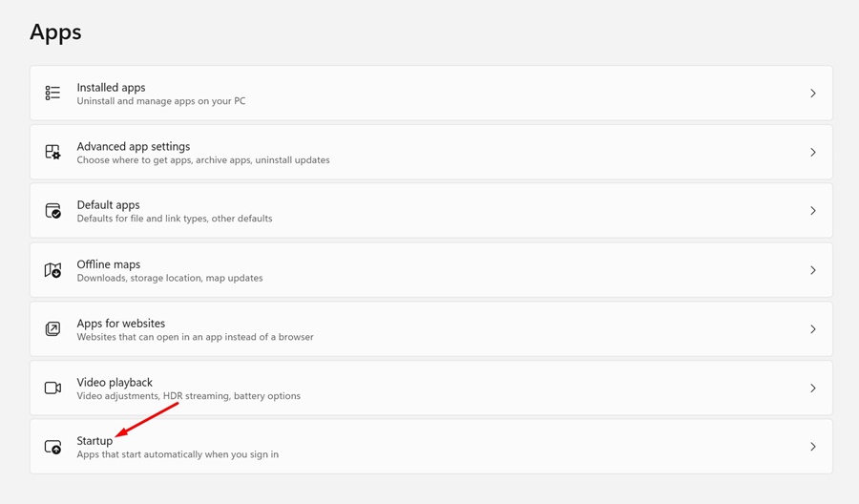Expand the Startup chevron arrow
The width and height of the screenshot is (859, 504).
point(813,447)
